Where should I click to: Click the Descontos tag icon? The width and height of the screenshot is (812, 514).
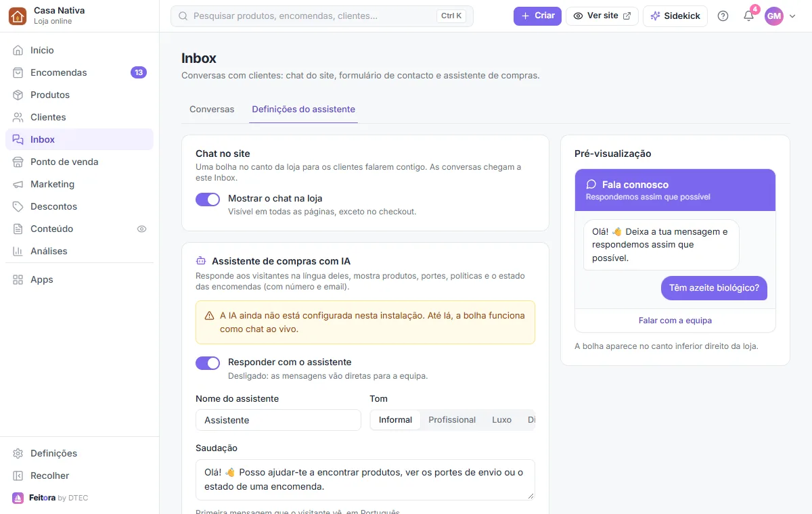coord(18,206)
